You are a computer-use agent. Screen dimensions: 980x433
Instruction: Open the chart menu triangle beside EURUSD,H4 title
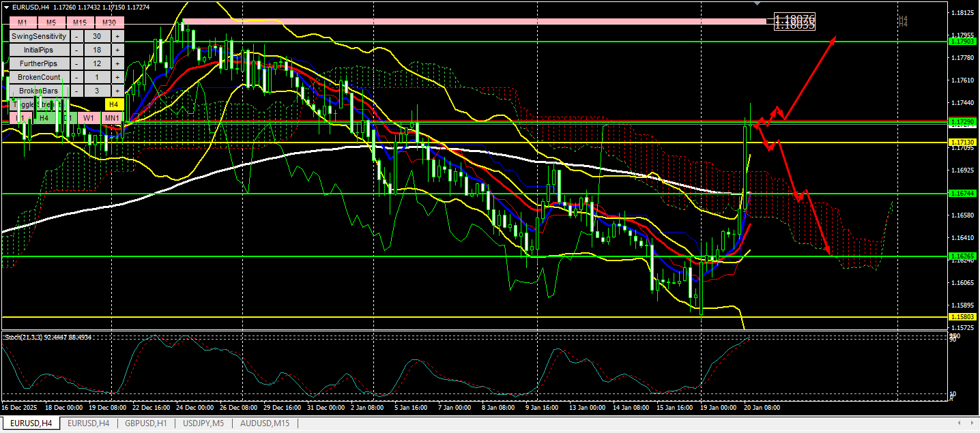click(x=6, y=7)
